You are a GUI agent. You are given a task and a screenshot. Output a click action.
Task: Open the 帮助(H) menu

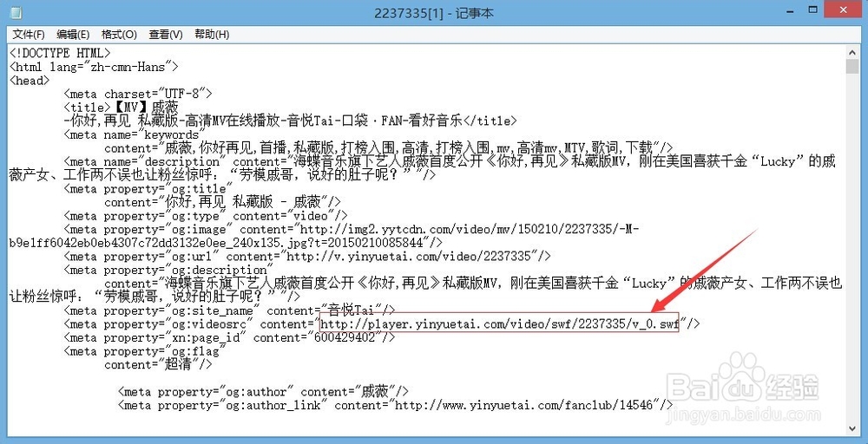212,35
